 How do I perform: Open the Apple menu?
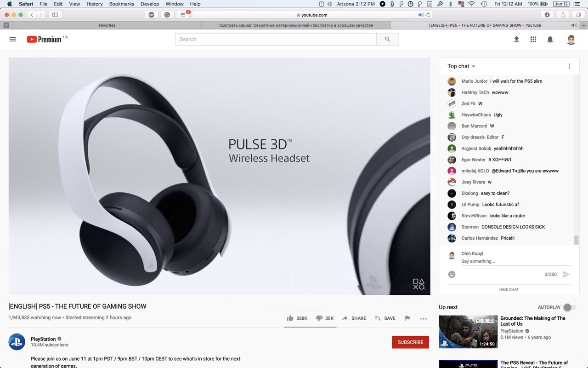tap(10, 4)
